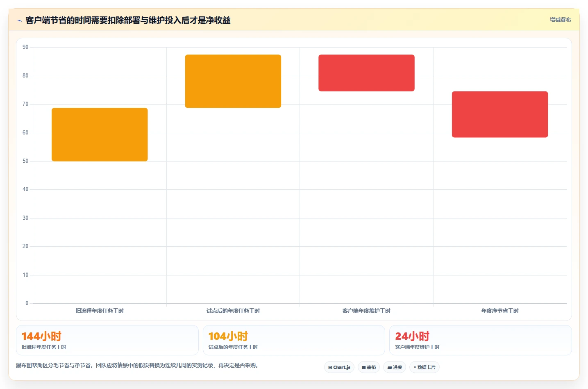The image size is (588, 389).
Task: Select the 数据卡片 chip
Action: pyautogui.click(x=425, y=367)
